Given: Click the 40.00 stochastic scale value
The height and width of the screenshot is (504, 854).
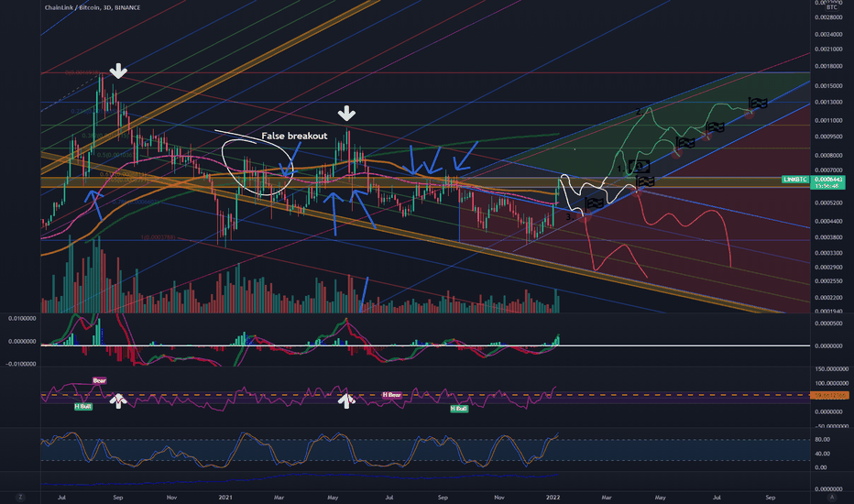Looking at the screenshot, I should pos(823,454).
